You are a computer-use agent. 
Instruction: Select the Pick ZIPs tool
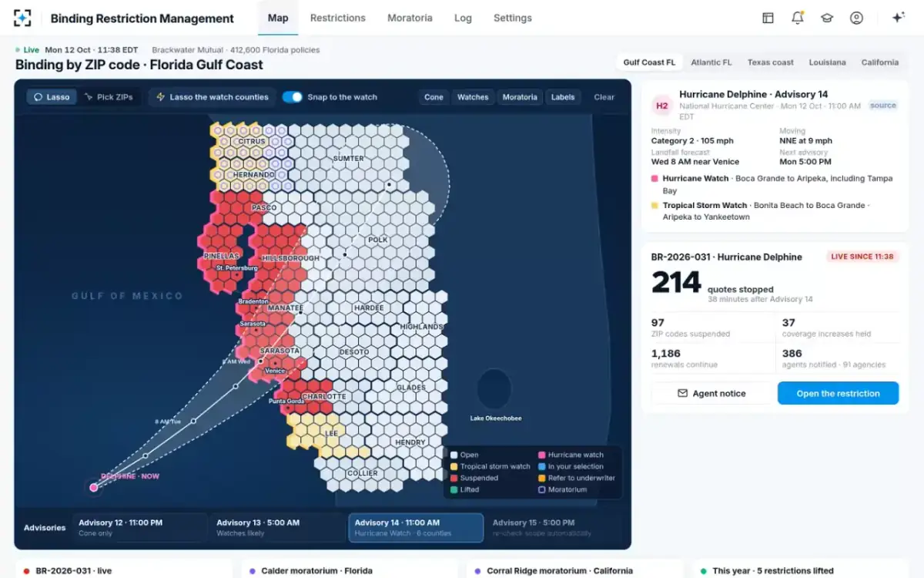coord(109,97)
